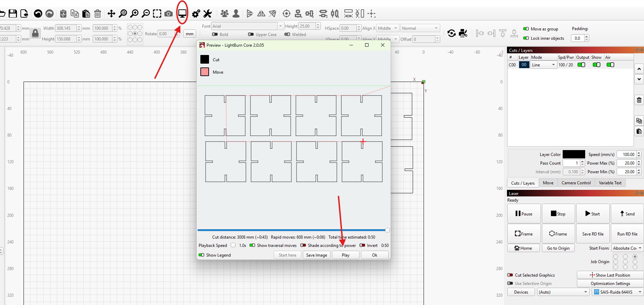The width and height of the screenshot is (644, 305).
Task: Click the Position Laser crosshair icon
Action: tap(287, 13)
